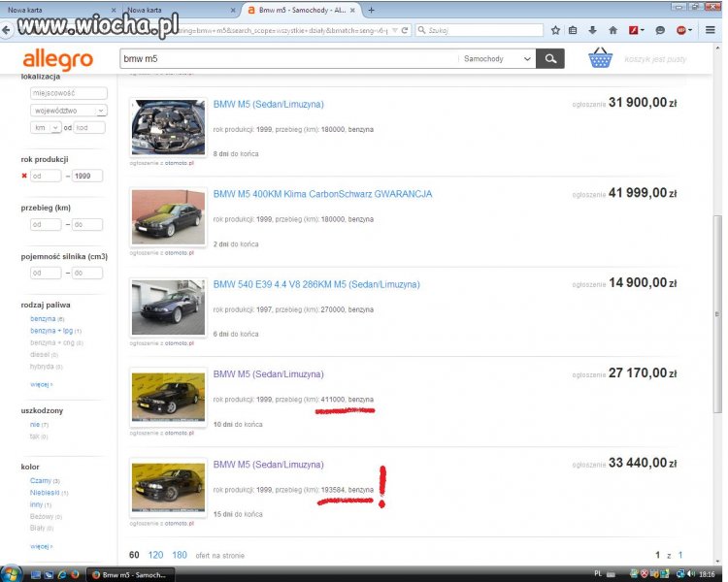Open the Firefox hamburger menu

tap(710, 30)
